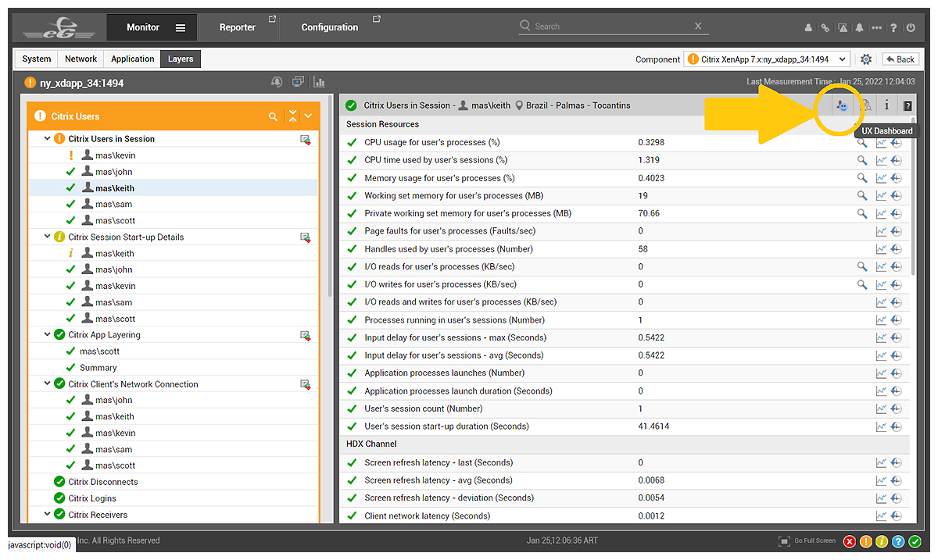
Task: Open the Reporter module
Action: click(x=238, y=27)
